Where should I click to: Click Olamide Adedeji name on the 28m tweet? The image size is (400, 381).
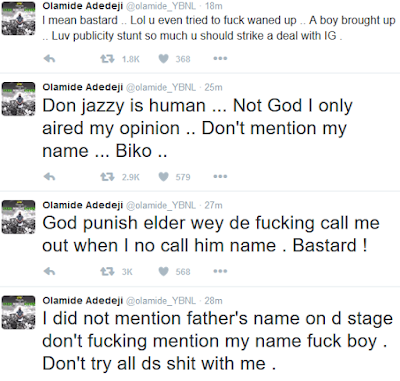coord(83,301)
